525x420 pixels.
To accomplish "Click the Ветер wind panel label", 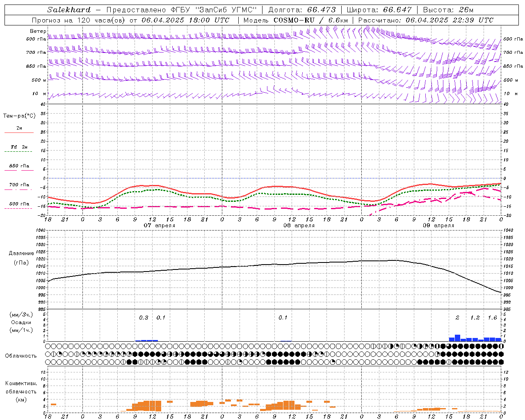I will pos(38,31).
